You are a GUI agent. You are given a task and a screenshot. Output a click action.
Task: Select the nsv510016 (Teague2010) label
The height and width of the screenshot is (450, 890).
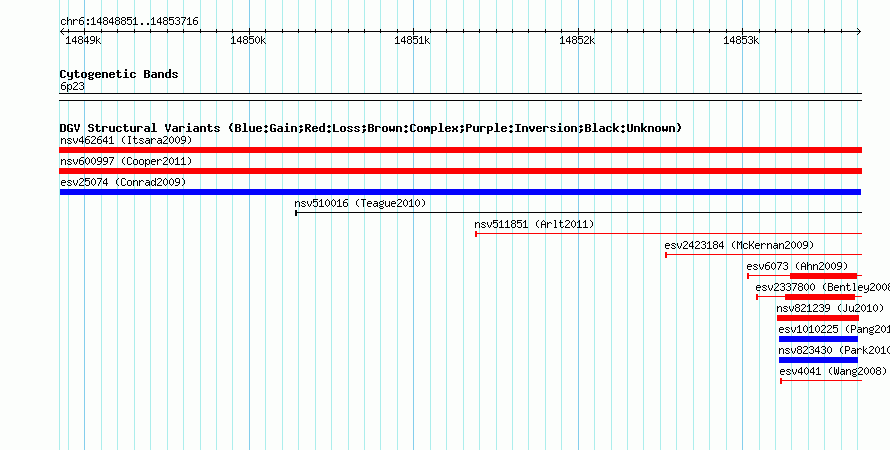(360, 203)
